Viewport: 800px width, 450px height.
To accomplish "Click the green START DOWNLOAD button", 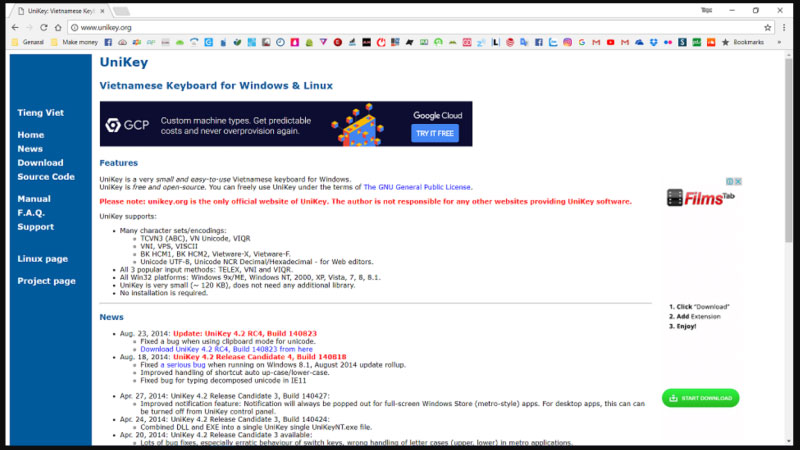I will pos(700,398).
